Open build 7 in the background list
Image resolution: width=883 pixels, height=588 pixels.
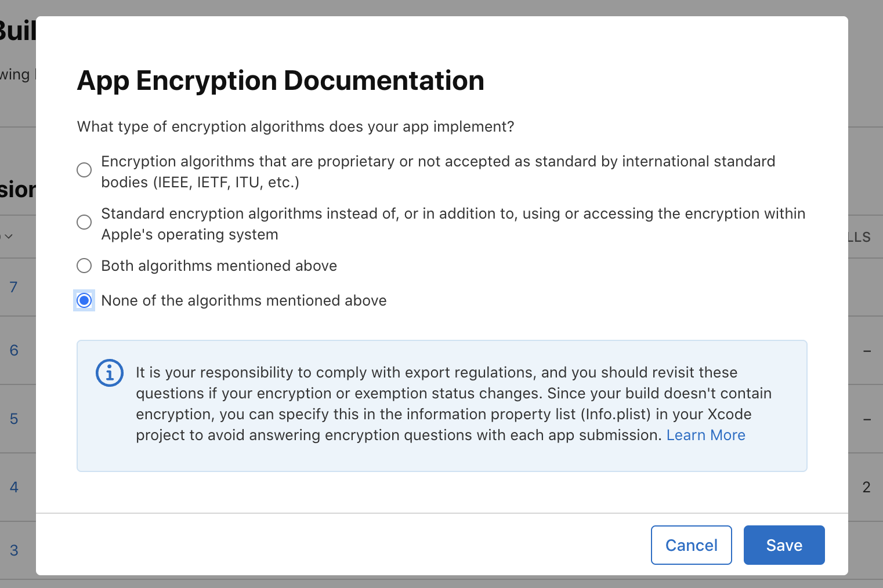pos(14,287)
